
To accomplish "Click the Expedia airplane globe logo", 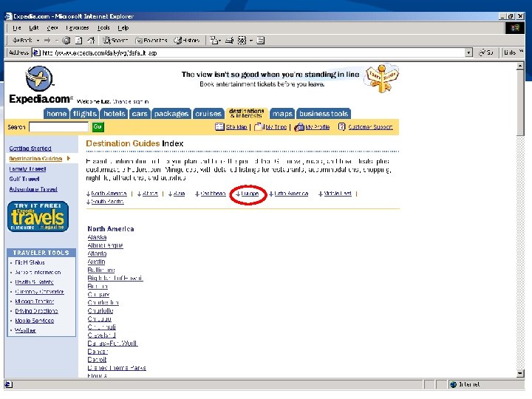I will 39,79.
